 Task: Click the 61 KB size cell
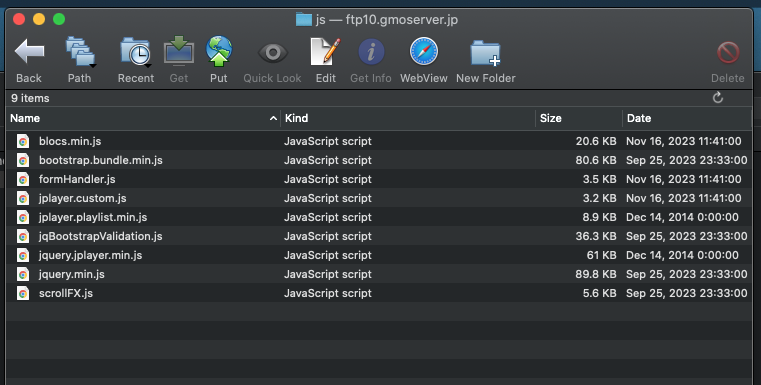[x=601, y=255]
